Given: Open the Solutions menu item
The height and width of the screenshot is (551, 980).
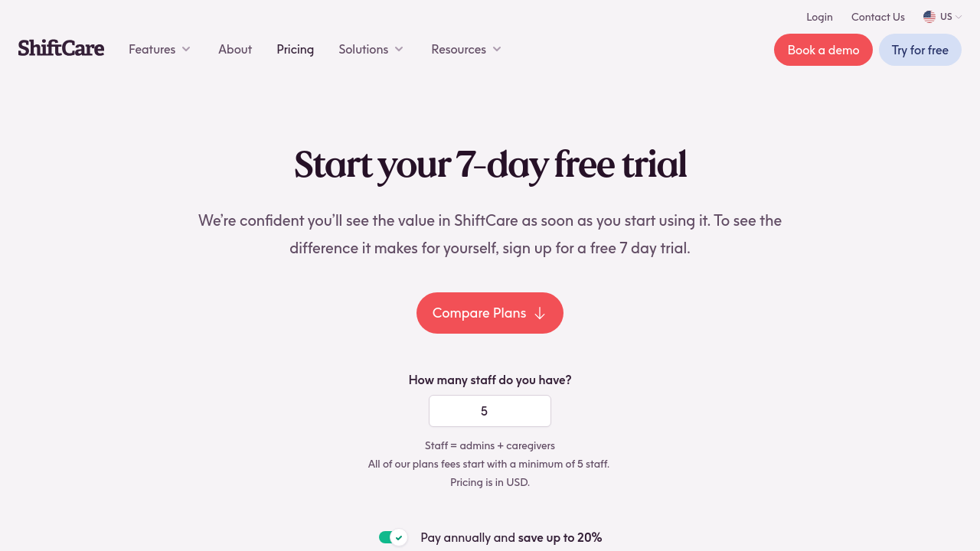Looking at the screenshot, I should click(x=363, y=49).
